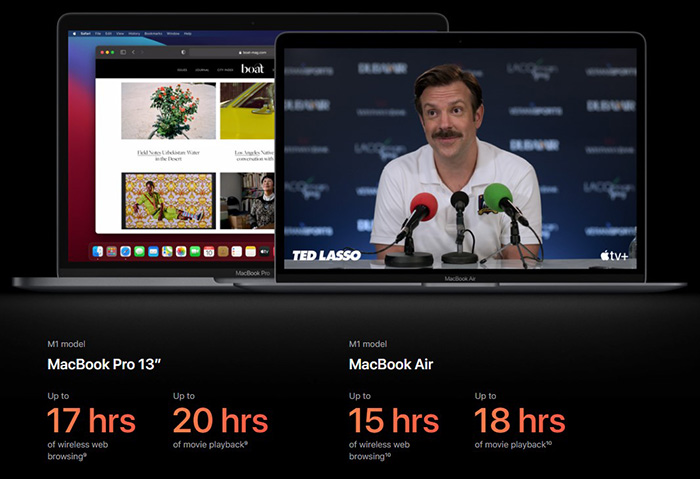Click M1 model label above MacBook Air
The width and height of the screenshot is (700, 479).
[x=368, y=344]
